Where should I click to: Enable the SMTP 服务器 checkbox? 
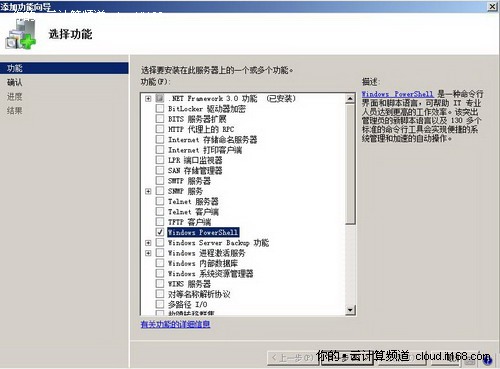160,181
